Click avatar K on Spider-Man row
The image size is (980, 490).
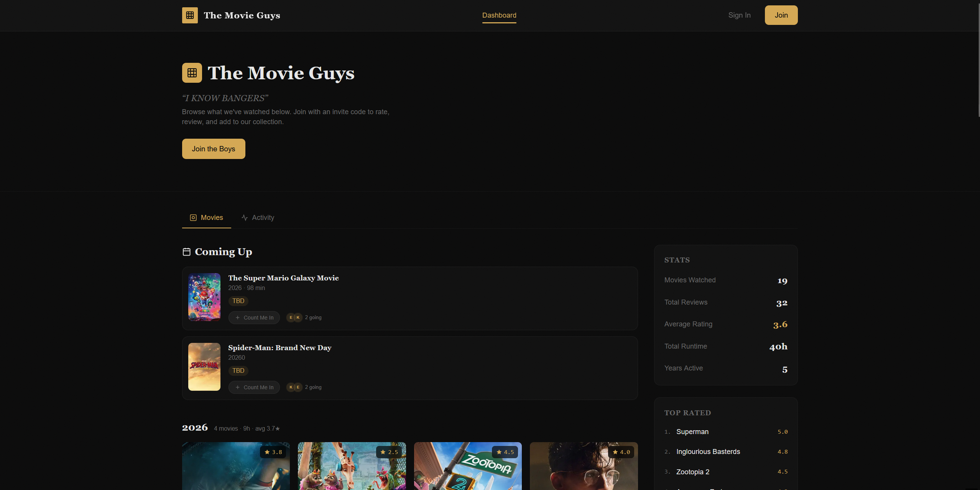tap(291, 387)
